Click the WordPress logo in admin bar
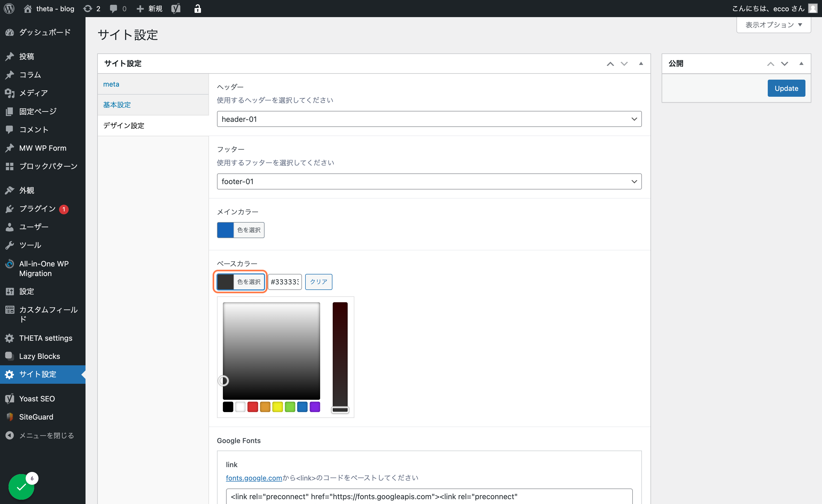The image size is (822, 504). 9,9
